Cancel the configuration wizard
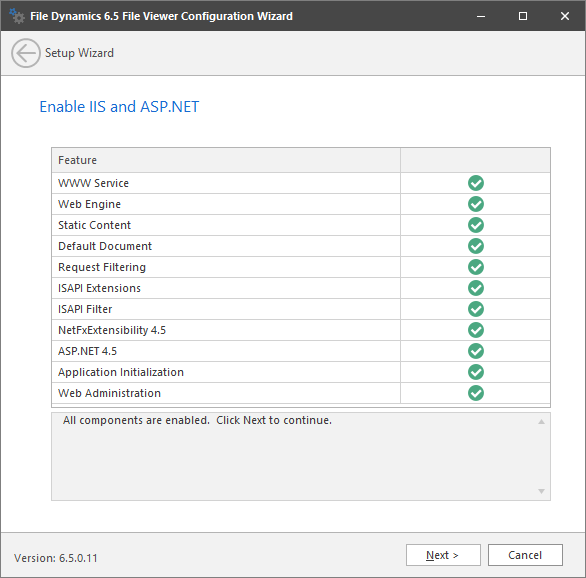Image resolution: width=586 pixels, height=578 pixels. pyautogui.click(x=525, y=555)
